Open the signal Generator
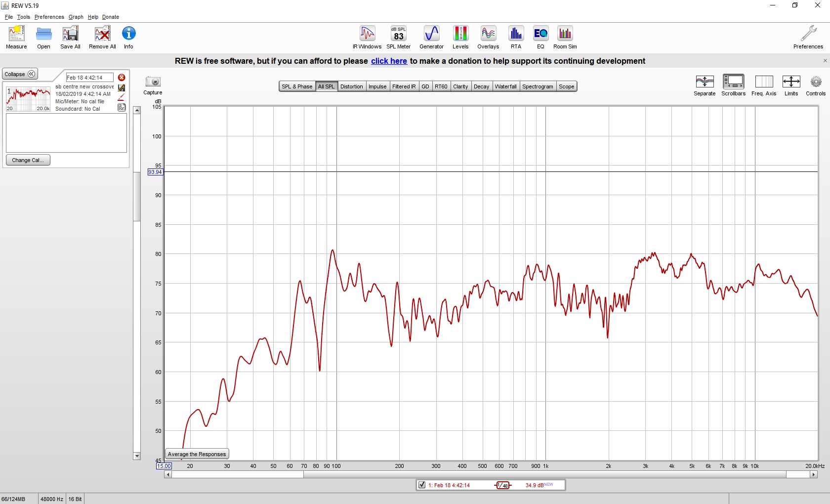 (x=431, y=38)
